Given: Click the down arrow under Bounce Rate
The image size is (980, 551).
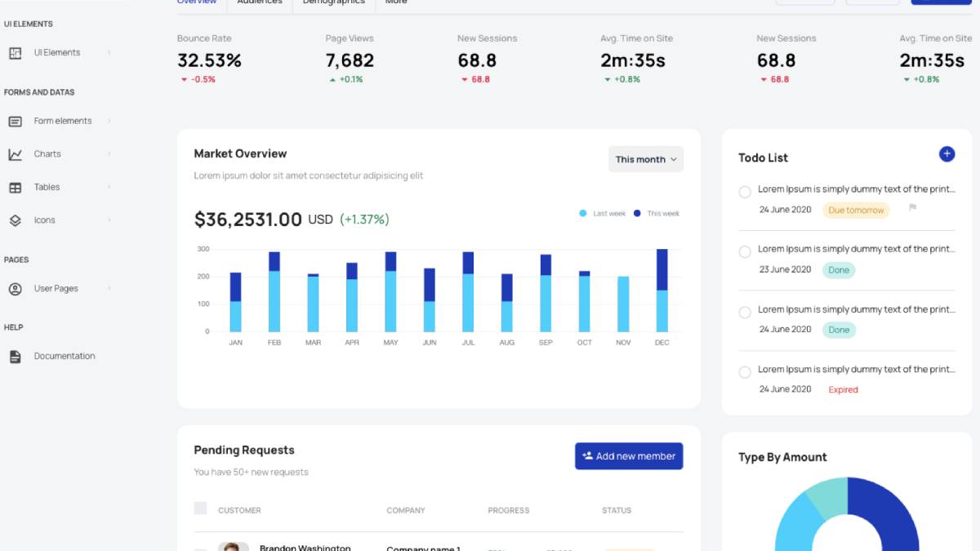Looking at the screenshot, I should (x=185, y=80).
